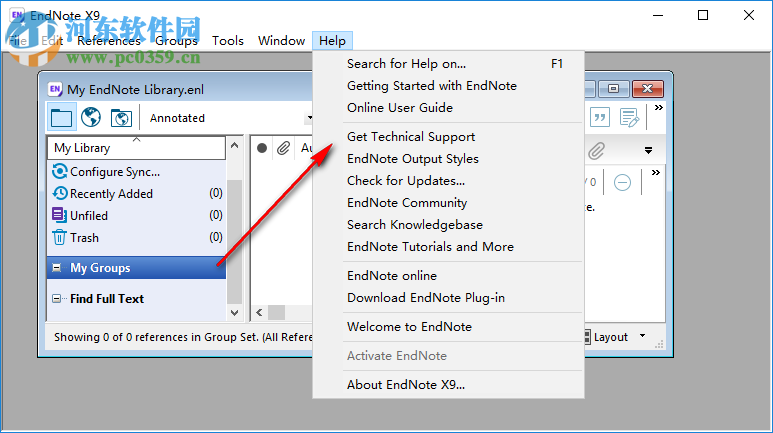Open the Tools menu
The width and height of the screenshot is (773, 433).
(x=228, y=40)
